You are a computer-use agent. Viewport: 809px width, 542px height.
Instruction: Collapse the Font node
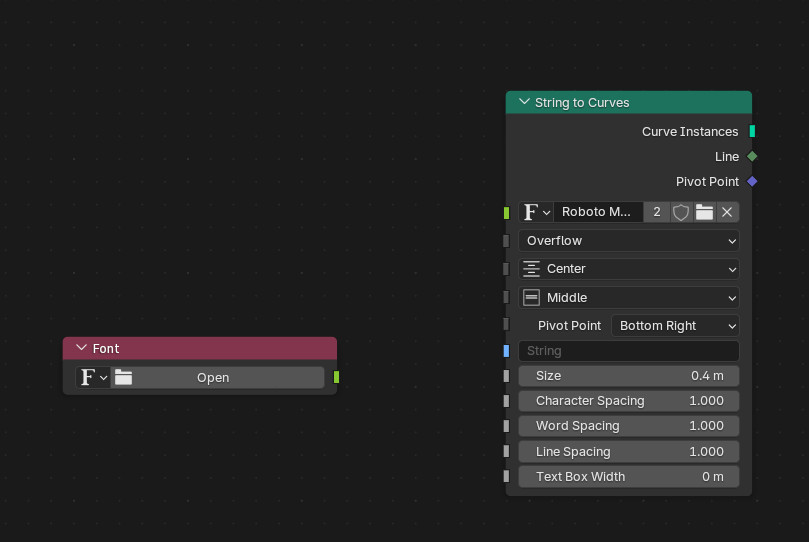point(81,348)
